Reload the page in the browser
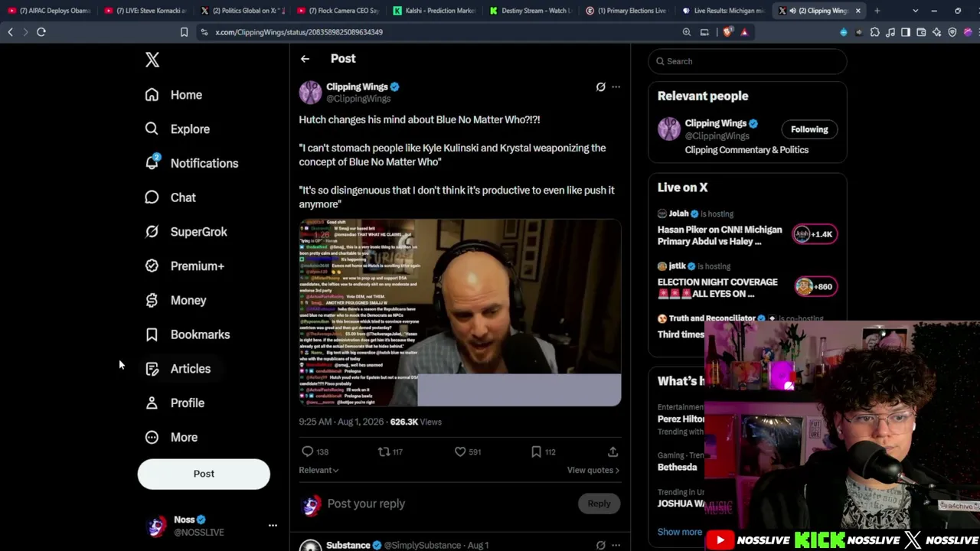This screenshot has width=980, height=551. [x=41, y=32]
